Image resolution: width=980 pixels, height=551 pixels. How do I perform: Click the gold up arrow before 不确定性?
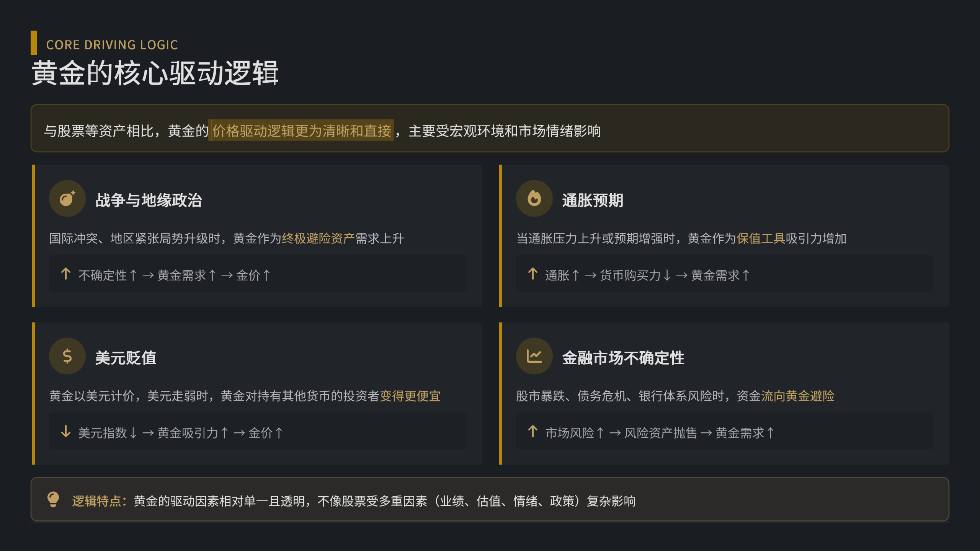(66, 274)
